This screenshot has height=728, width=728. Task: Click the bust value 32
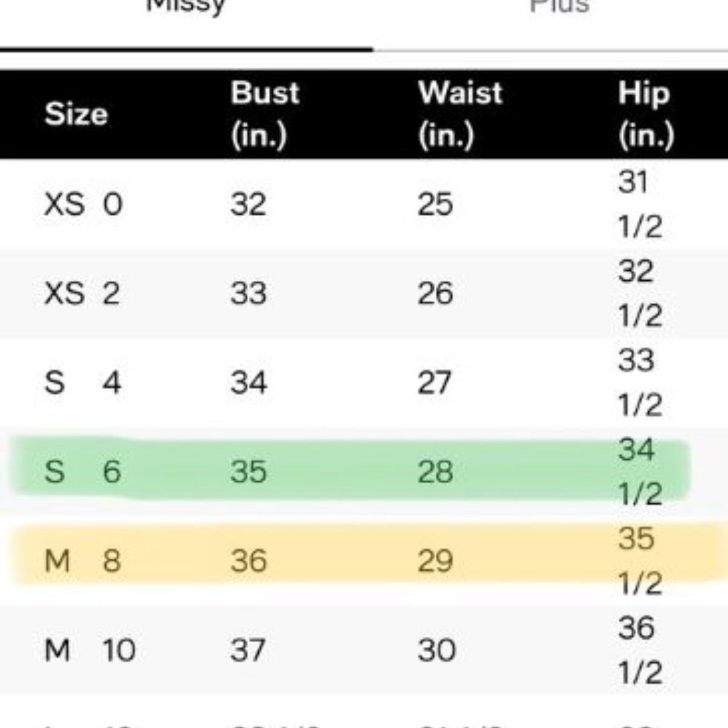pyautogui.click(x=248, y=205)
